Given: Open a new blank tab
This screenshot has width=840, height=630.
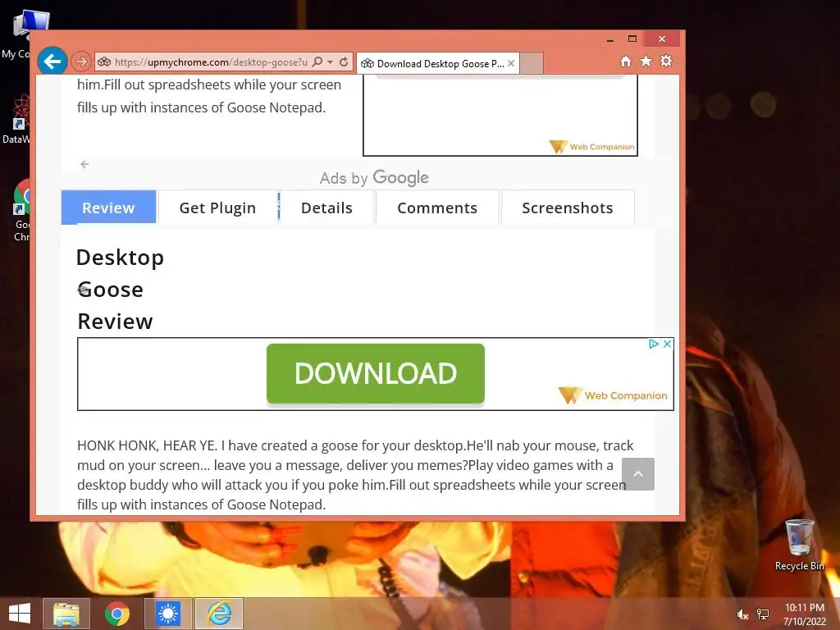Looking at the screenshot, I should point(532,63).
